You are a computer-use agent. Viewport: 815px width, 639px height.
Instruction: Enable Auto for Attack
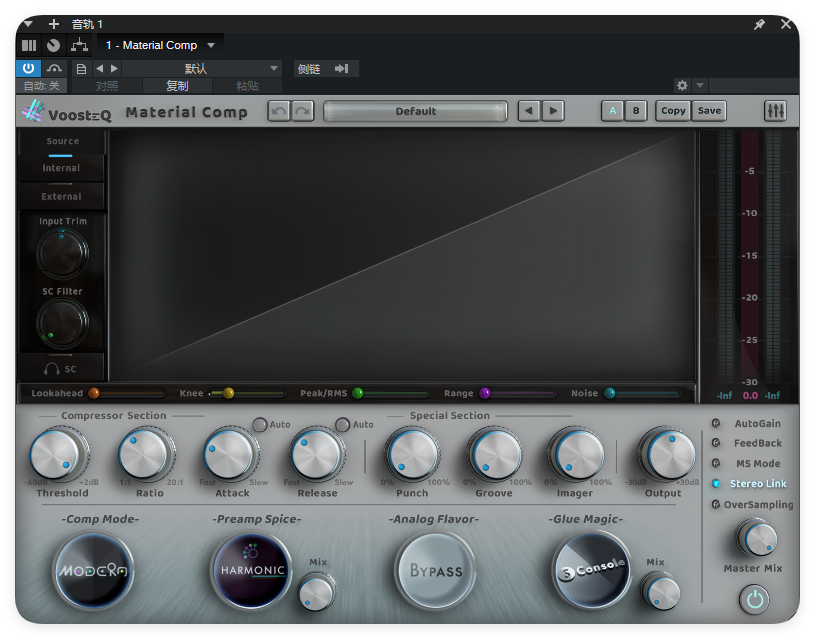tap(260, 425)
